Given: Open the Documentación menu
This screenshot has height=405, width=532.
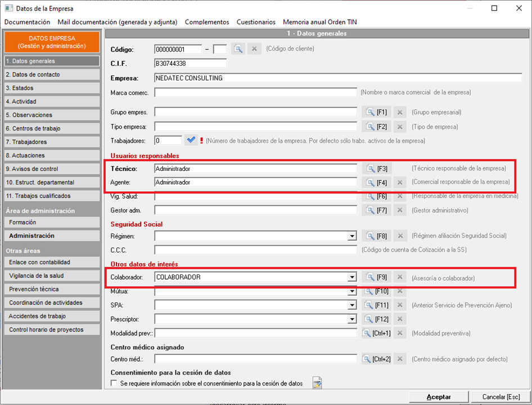Looking at the screenshot, I should click(27, 22).
